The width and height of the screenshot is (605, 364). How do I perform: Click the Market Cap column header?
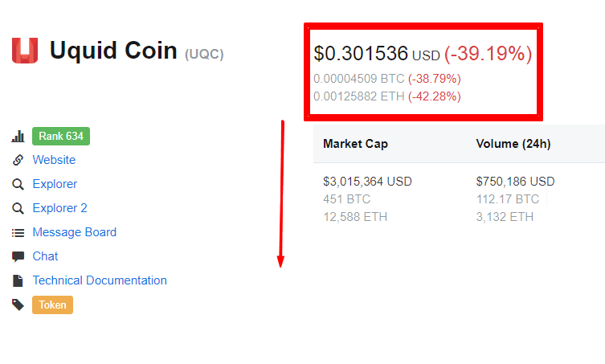[355, 144]
